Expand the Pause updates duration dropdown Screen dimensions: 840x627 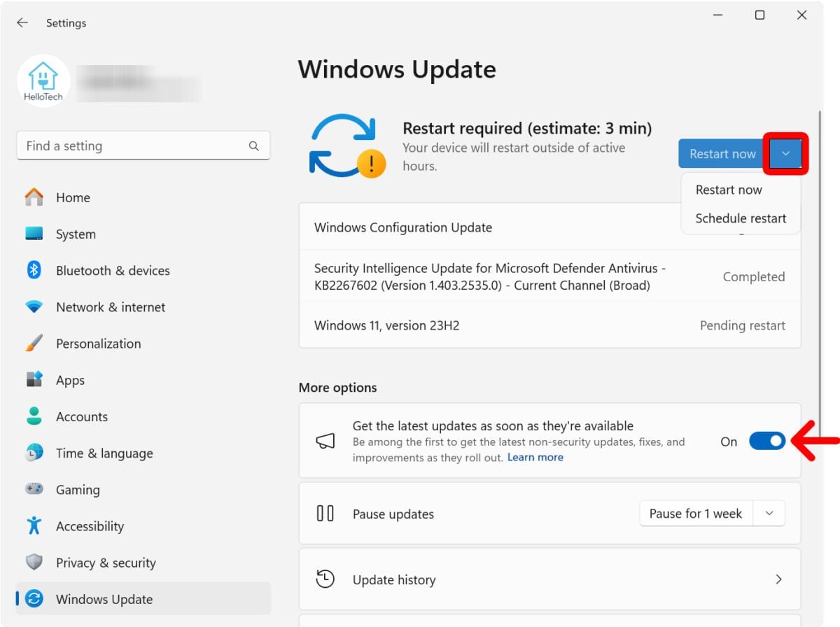[x=768, y=513]
